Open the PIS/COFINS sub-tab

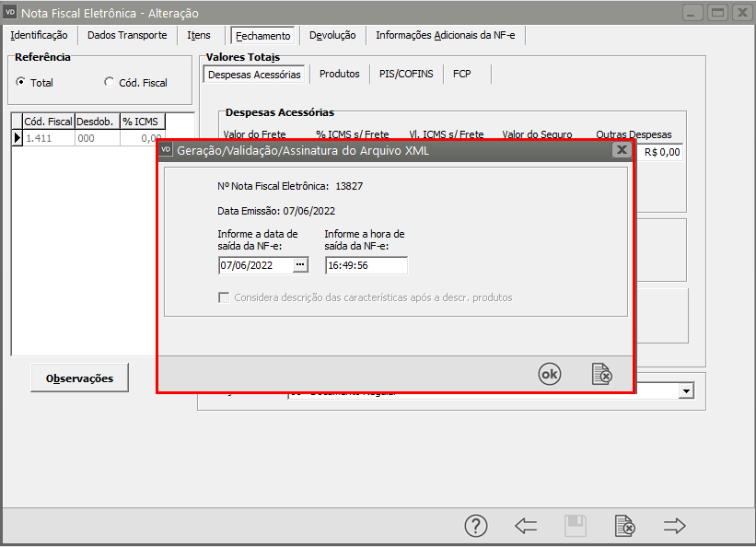[405, 74]
